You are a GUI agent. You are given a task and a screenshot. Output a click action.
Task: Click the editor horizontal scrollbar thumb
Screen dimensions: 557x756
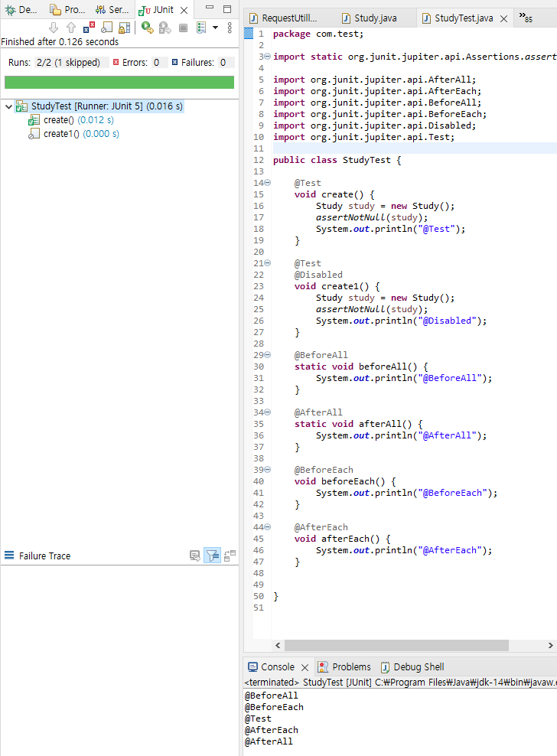pyautogui.click(x=396, y=646)
